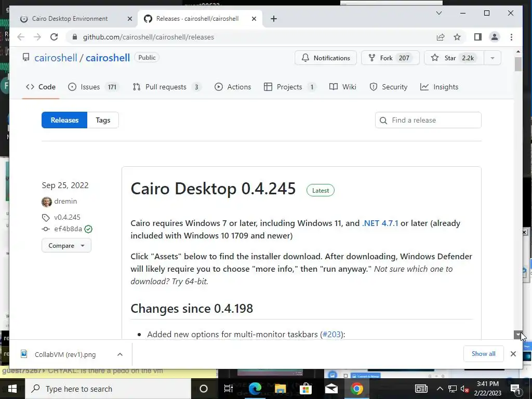532x399 pixels.
Task: Select the Releases toggle button
Action: pyautogui.click(x=64, y=120)
